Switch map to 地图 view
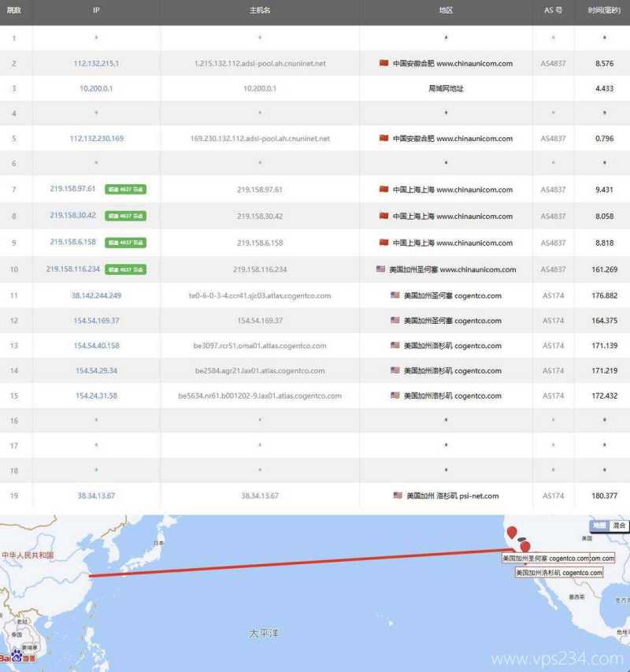Viewport: 630px width, 672px height. pos(599,525)
